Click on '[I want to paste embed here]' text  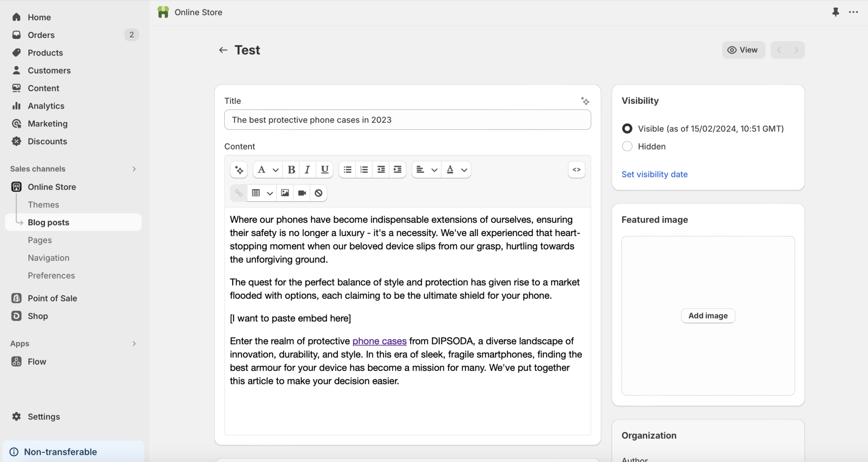pos(290,318)
